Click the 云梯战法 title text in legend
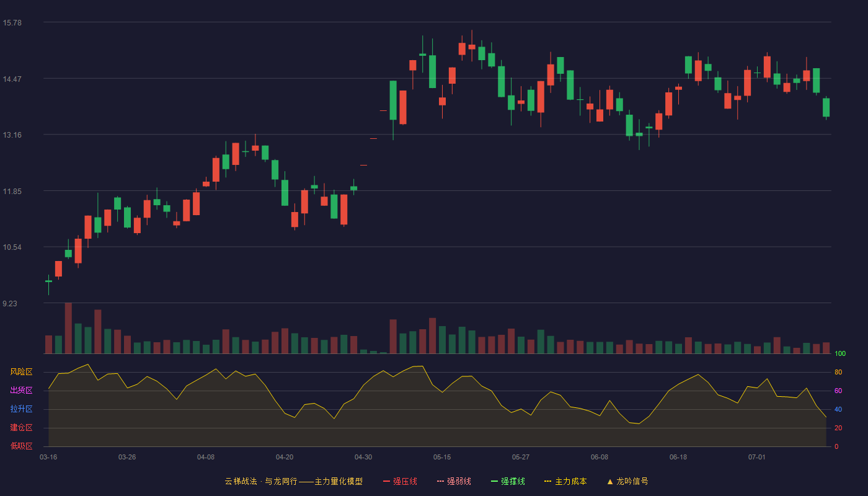This screenshot has height=496, width=868. pos(241,481)
